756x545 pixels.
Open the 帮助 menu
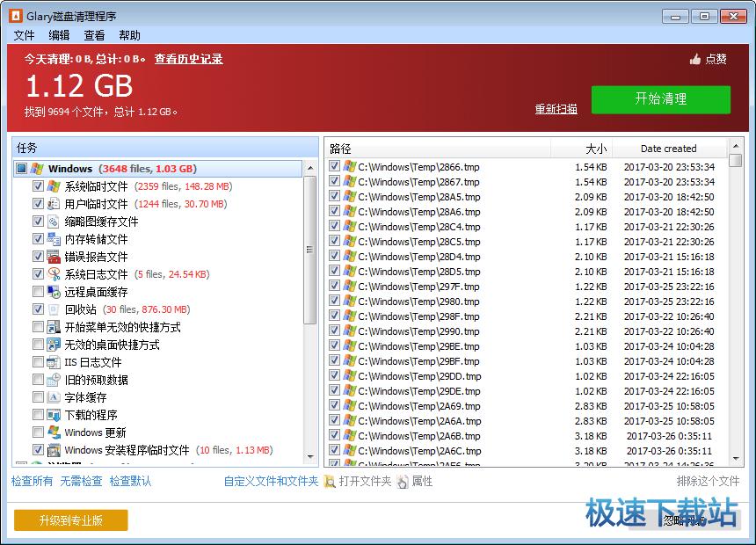[x=129, y=35]
